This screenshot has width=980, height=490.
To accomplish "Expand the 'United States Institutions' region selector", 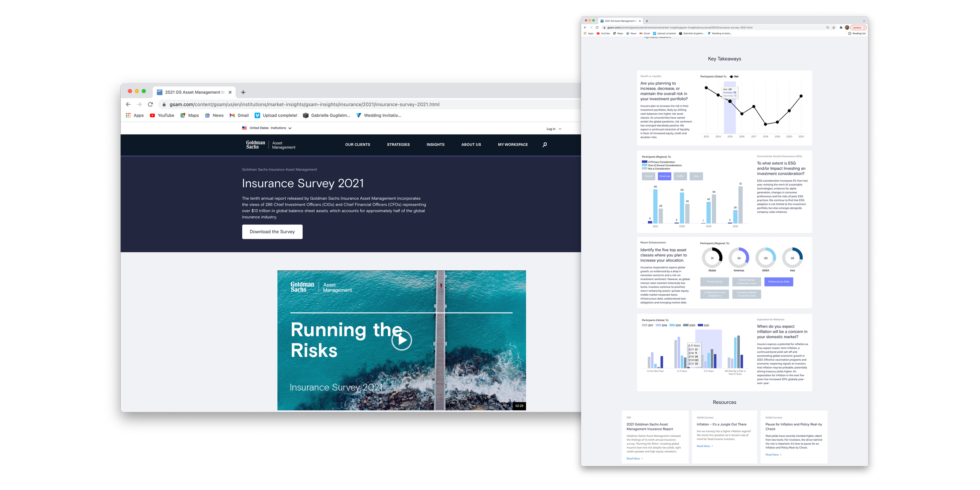I will point(267,128).
